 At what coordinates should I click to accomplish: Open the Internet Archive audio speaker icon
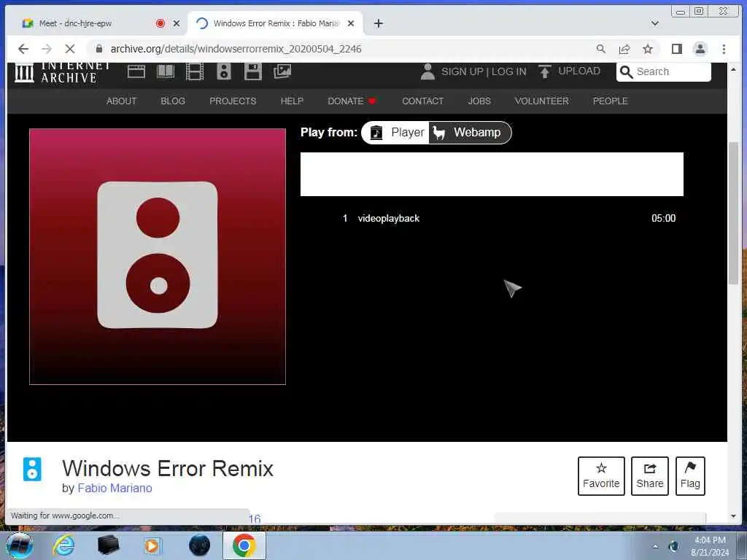click(223, 71)
